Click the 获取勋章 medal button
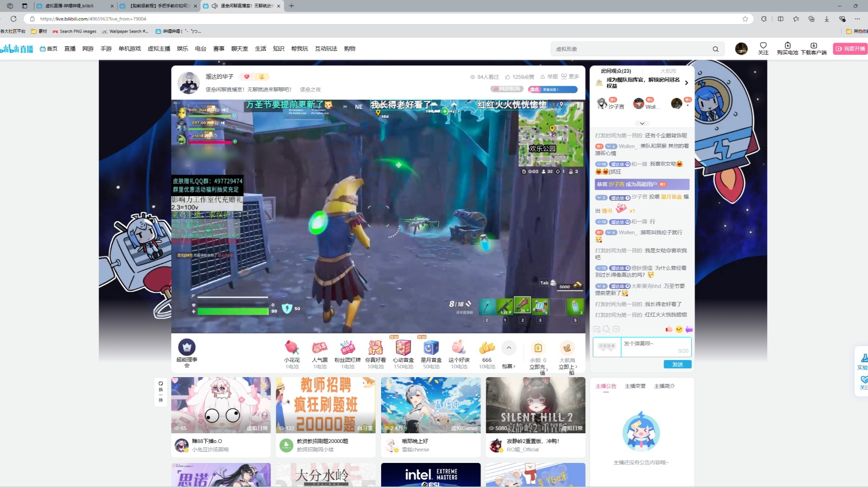 click(607, 346)
